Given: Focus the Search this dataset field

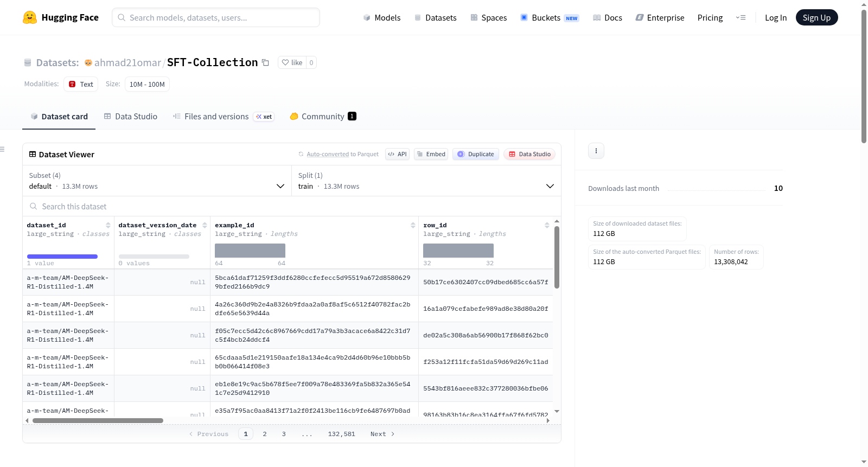Looking at the screenshot, I should tap(292, 206).
